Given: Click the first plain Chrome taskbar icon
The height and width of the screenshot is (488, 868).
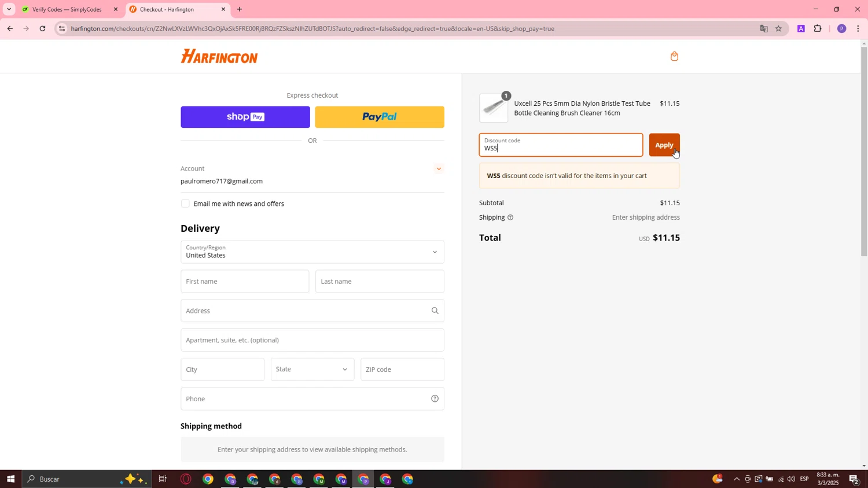Looking at the screenshot, I should 208,479.
